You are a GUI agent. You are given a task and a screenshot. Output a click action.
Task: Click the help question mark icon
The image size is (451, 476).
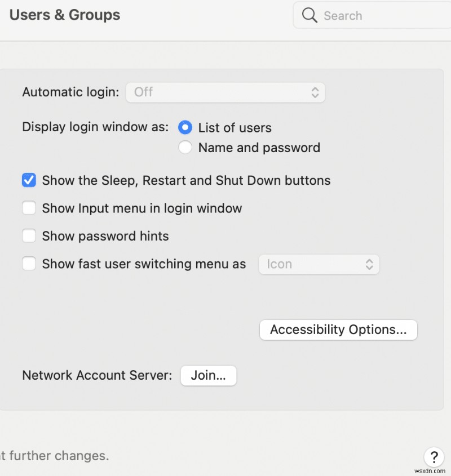(434, 457)
